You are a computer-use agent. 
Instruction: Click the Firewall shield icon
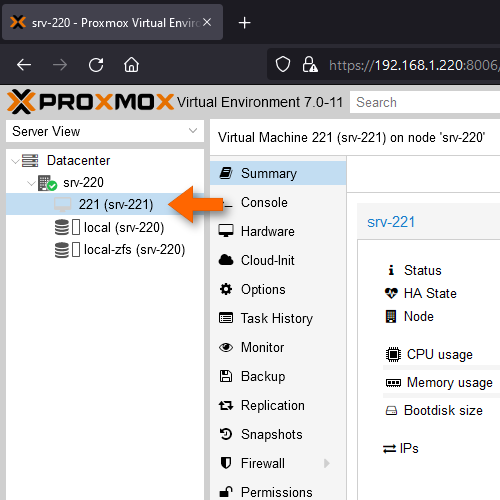[x=226, y=463]
